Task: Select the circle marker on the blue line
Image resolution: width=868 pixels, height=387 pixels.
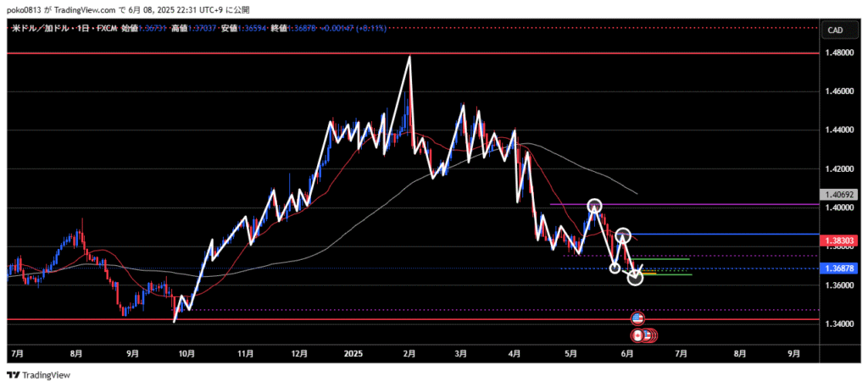Action: coord(623,235)
